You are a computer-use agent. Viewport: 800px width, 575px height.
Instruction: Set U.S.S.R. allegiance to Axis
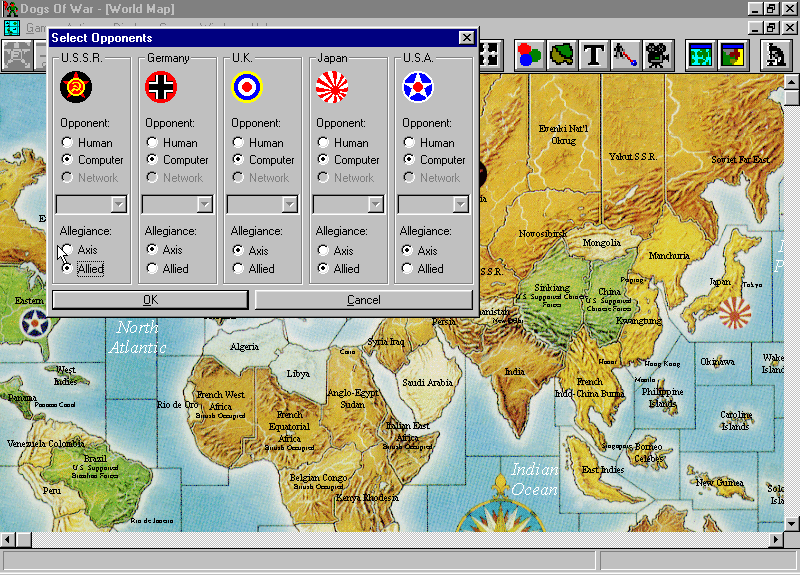[67, 249]
